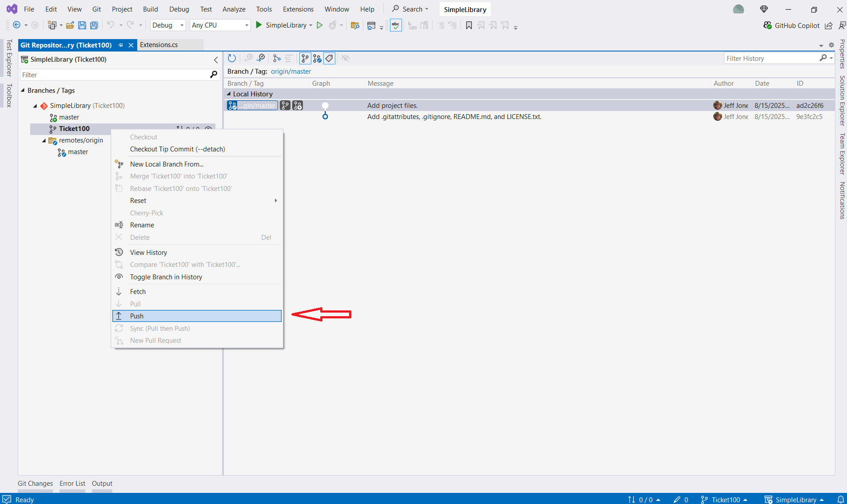Collapse the Local History group
The width and height of the screenshot is (847, 504).
[229, 94]
